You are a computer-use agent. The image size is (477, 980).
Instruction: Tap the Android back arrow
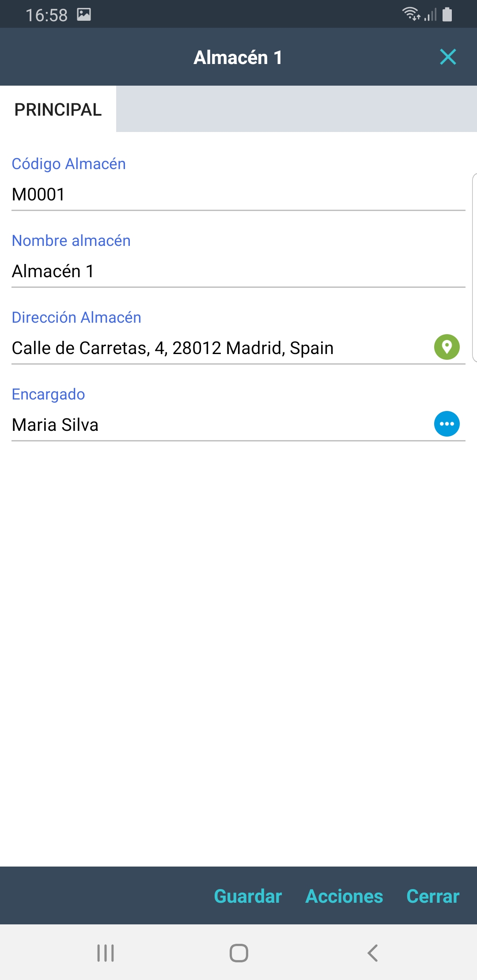pos(372,953)
